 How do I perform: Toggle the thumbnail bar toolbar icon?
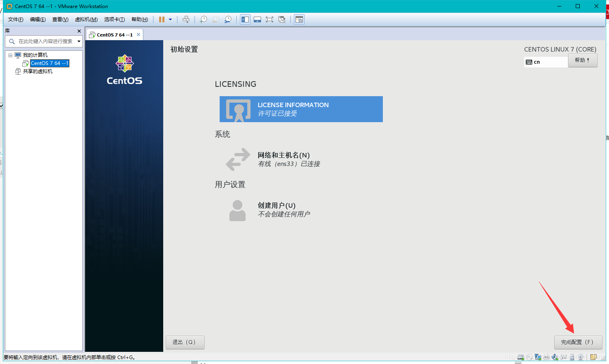[x=257, y=19]
